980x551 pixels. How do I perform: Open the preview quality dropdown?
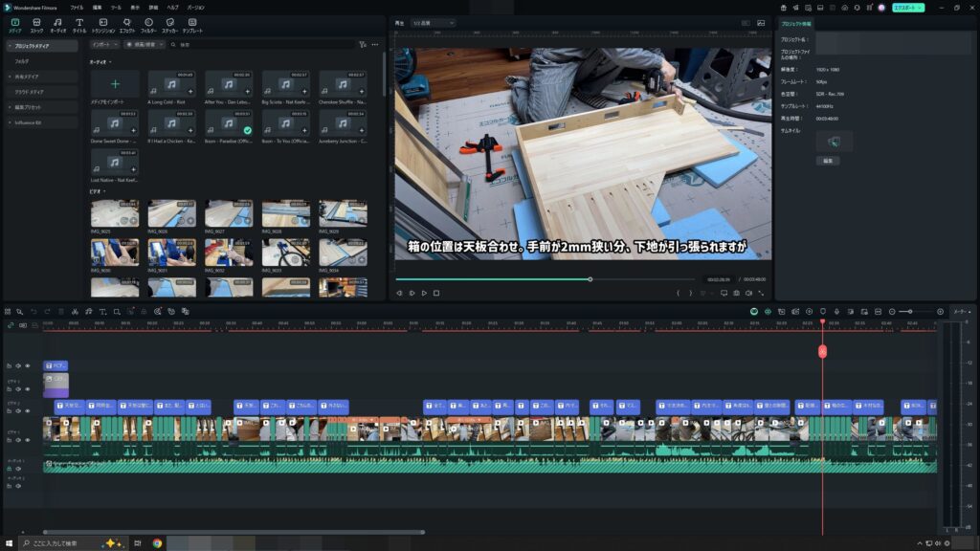pyautogui.click(x=433, y=22)
